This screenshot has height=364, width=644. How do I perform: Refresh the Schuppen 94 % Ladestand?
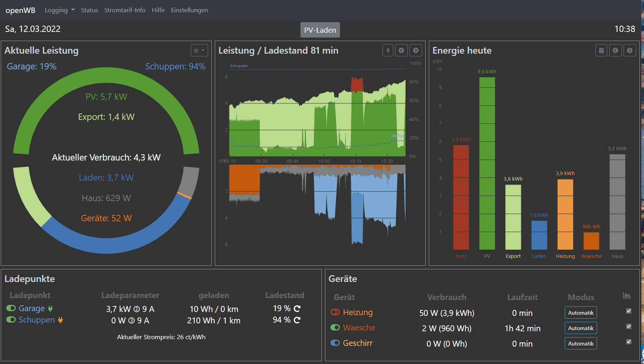297,320
